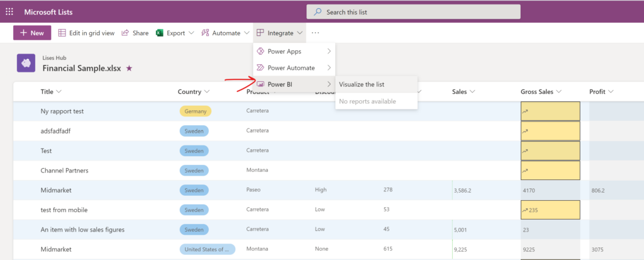Image resolution: width=644 pixels, height=260 pixels.
Task: Open the more options ellipsis in toolbar
Action: (x=315, y=33)
